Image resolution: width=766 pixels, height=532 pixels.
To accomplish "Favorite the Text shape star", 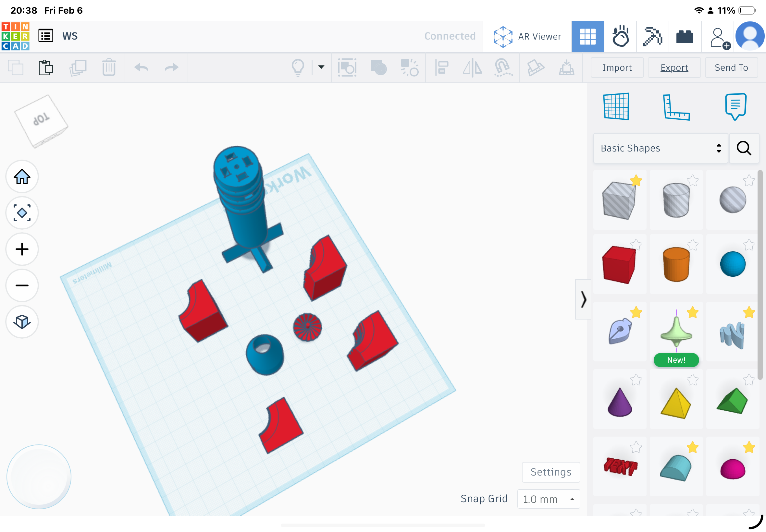I will coord(636,447).
